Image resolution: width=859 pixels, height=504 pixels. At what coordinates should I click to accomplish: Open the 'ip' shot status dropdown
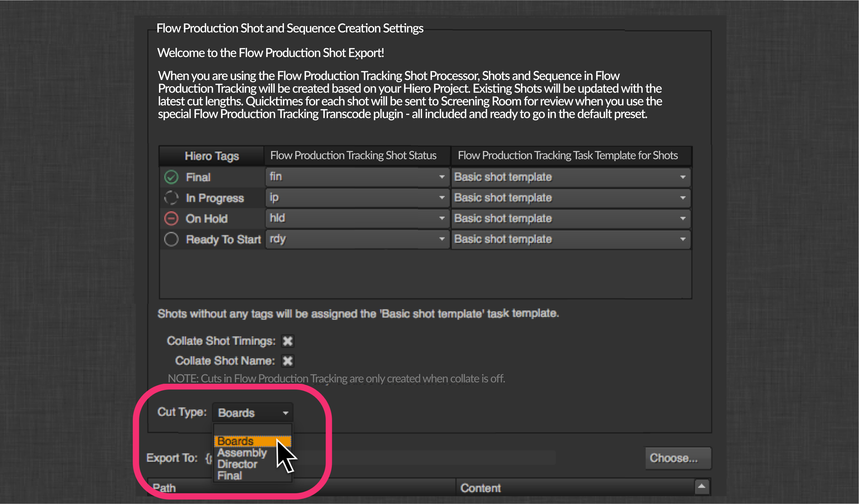click(x=357, y=198)
